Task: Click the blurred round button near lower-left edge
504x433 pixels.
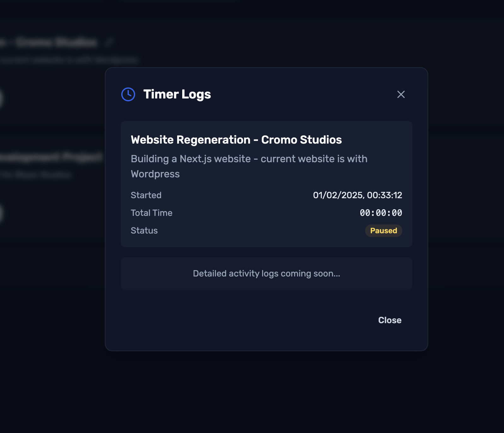Action: (1, 213)
